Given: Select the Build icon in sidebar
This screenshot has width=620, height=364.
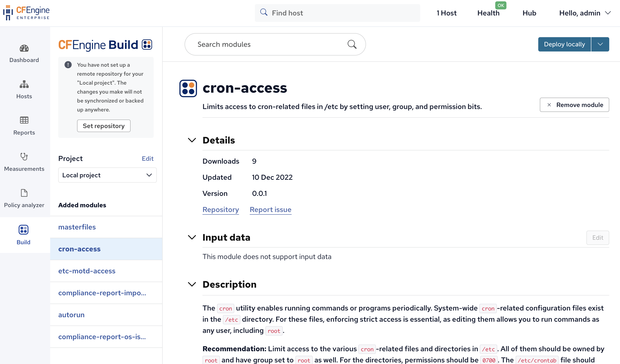Looking at the screenshot, I should coord(24,230).
